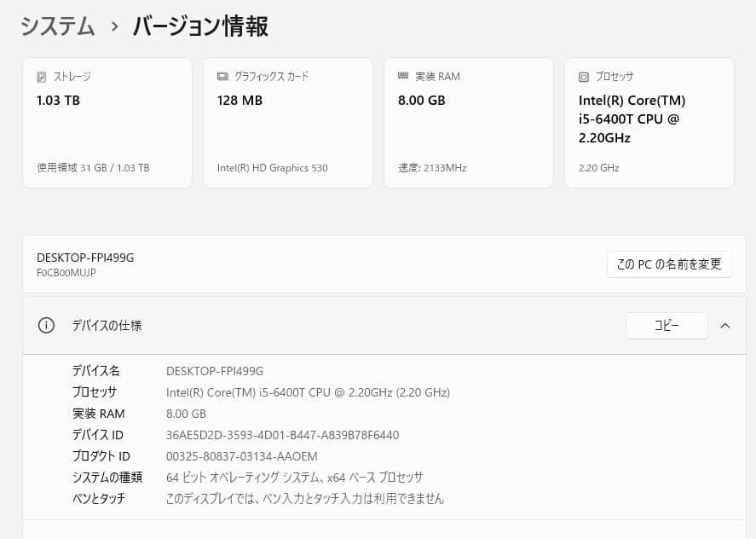Click the storage icon on the ストレージ card
This screenshot has height=539, width=756.
[42, 76]
